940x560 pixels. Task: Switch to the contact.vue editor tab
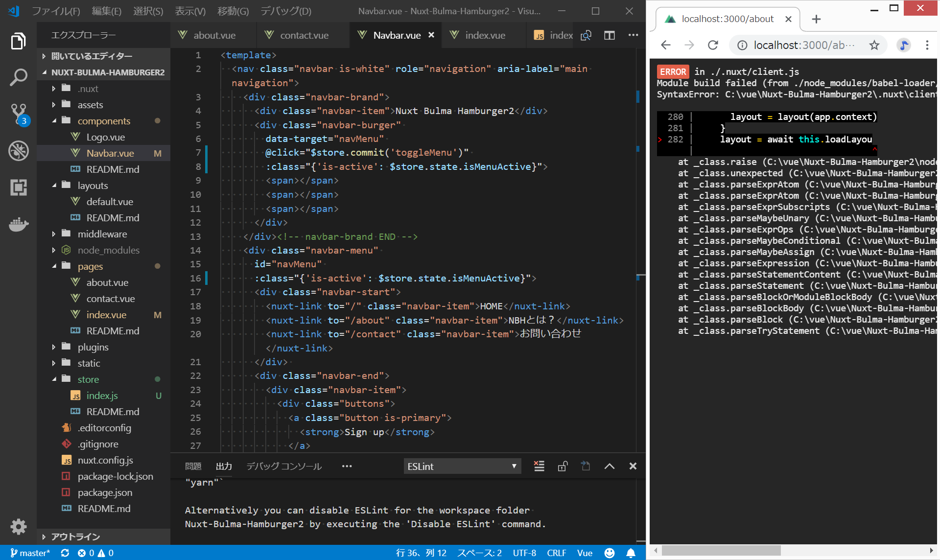click(304, 35)
